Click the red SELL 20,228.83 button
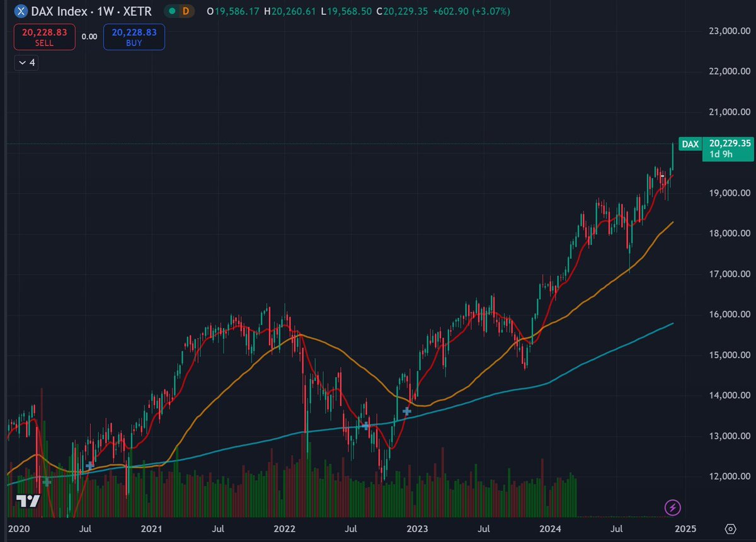756x542 pixels. pos(44,37)
